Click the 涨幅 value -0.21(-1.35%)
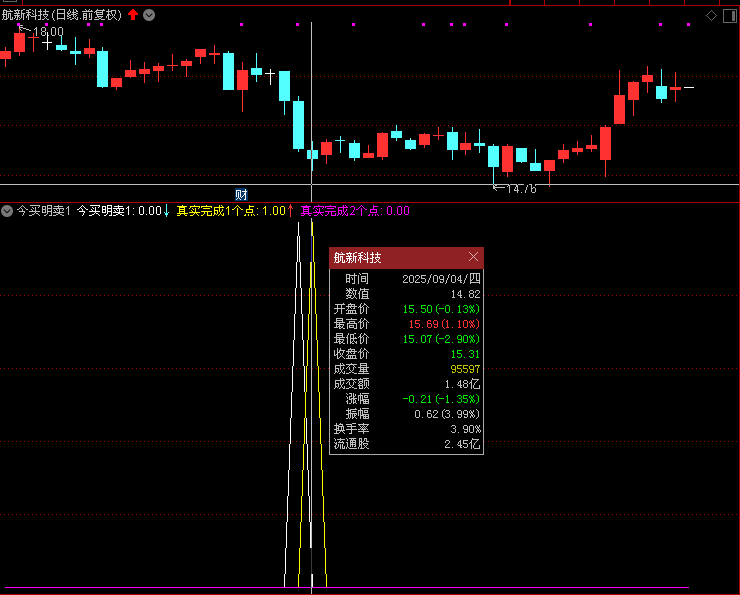 [x=441, y=399]
